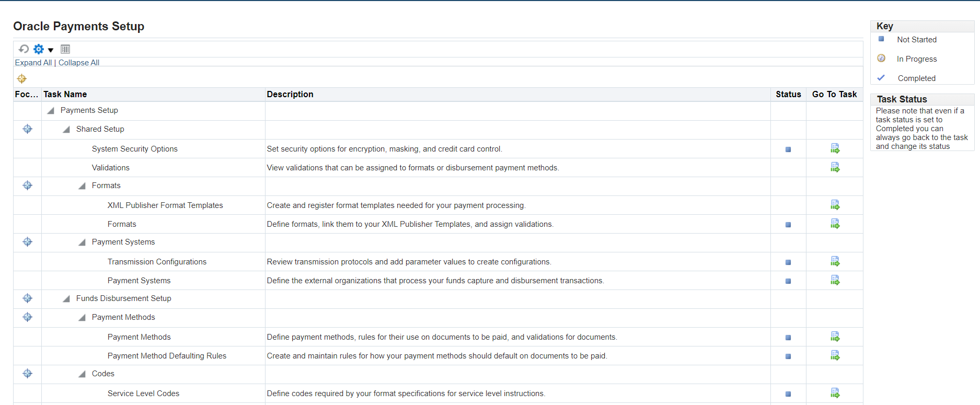The width and height of the screenshot is (980, 405).
Task: Go to task for XML Publisher Format Templates
Action: click(835, 205)
